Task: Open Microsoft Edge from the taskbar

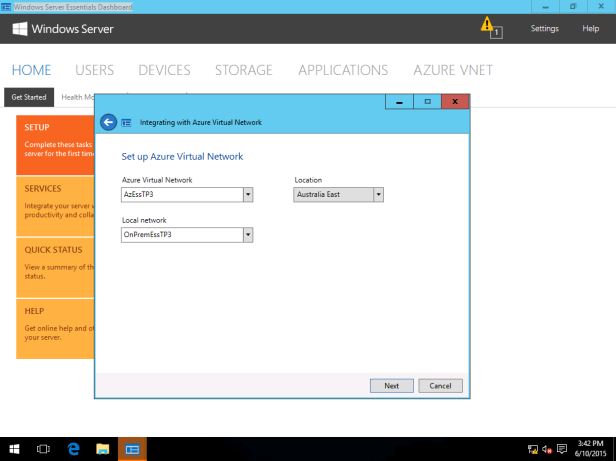Action: point(73,449)
